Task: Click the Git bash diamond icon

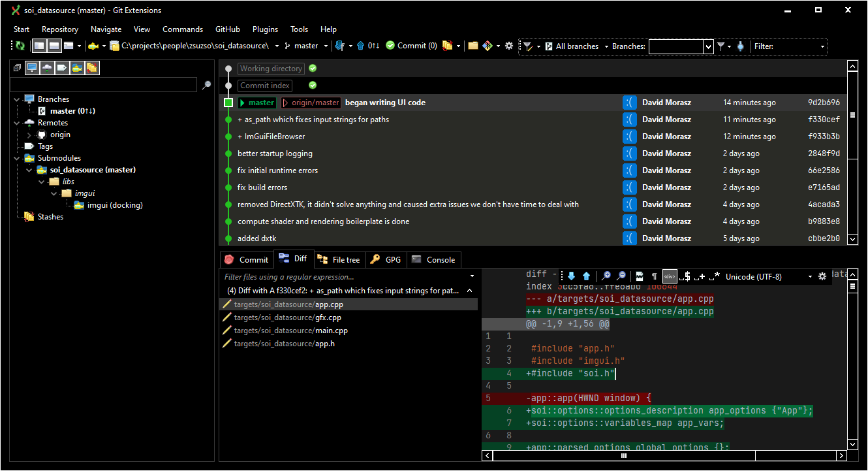Action: click(488, 46)
